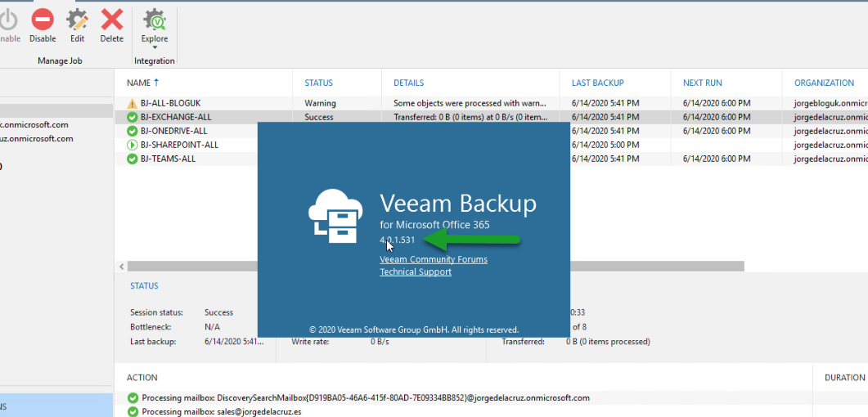Screen dimensions: 868x417
Task: Click the DURATION column header
Action: point(845,378)
